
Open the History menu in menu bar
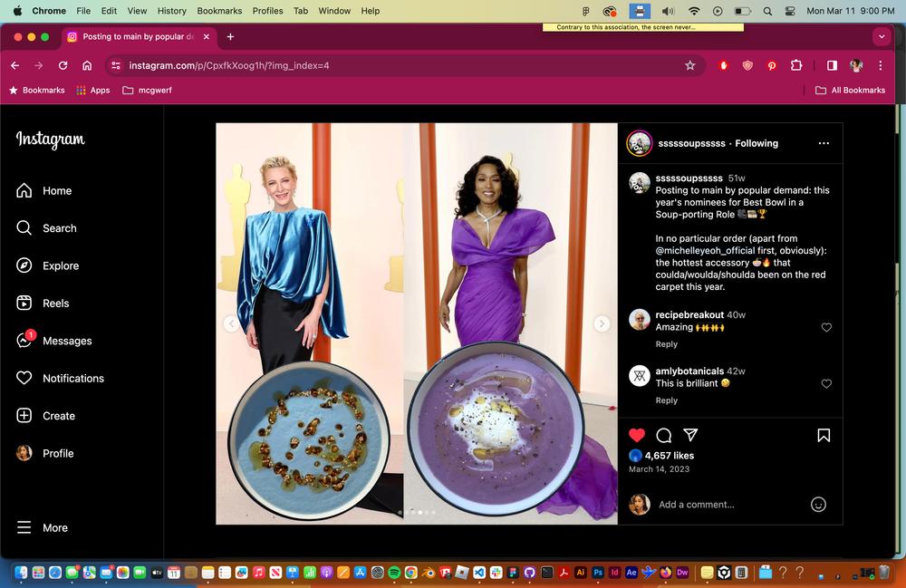pos(171,11)
